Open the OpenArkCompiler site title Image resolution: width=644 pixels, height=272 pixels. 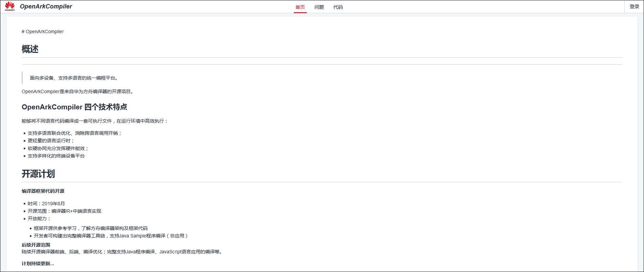coord(46,6)
